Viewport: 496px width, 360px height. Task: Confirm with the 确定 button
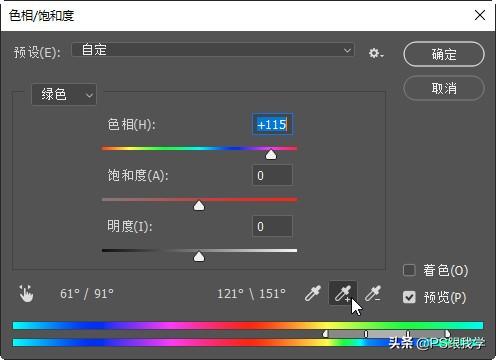[x=444, y=54]
